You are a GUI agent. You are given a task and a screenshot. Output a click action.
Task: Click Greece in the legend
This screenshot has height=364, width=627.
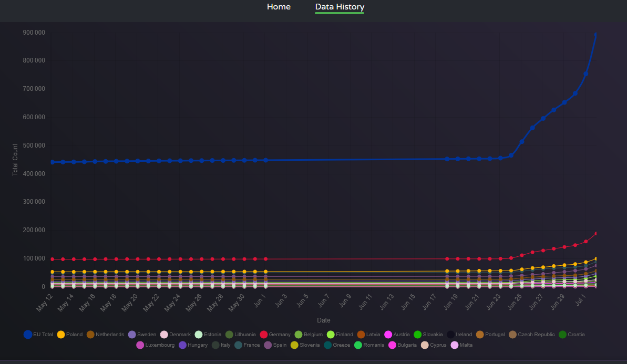click(337, 345)
